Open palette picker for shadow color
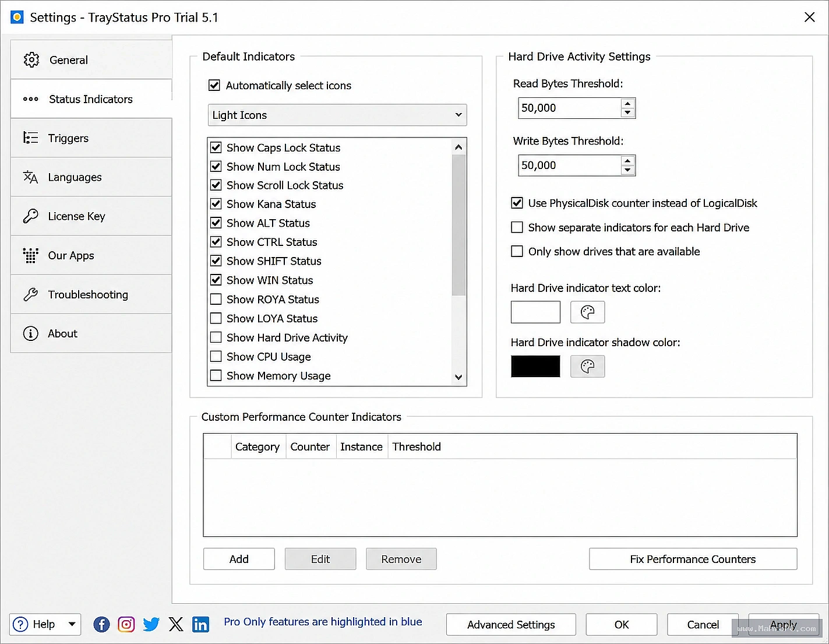The width and height of the screenshot is (829, 644). (x=587, y=367)
